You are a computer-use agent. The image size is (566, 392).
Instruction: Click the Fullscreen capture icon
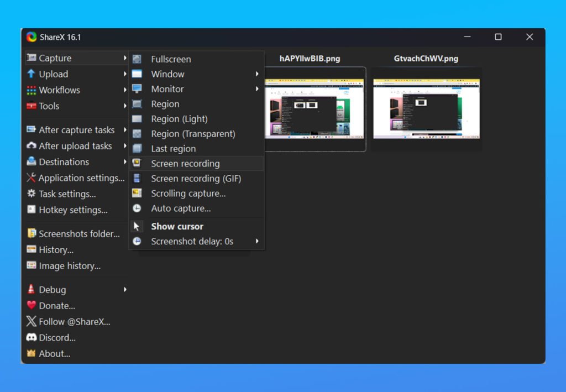tap(137, 59)
